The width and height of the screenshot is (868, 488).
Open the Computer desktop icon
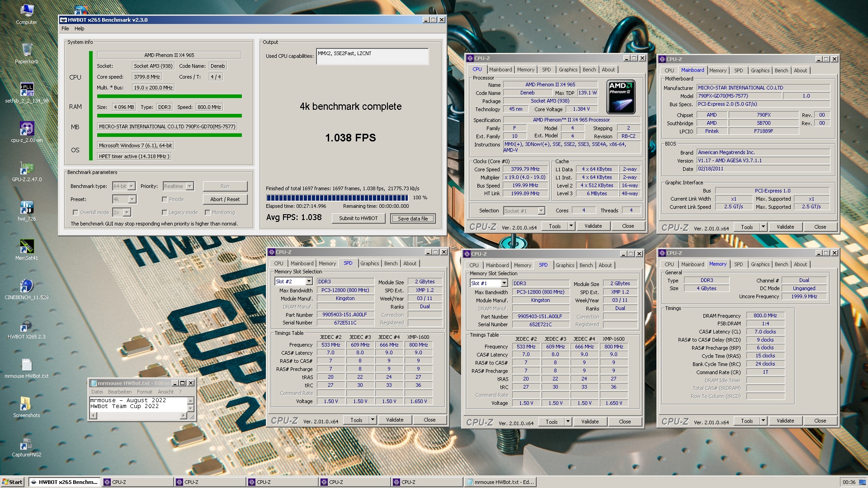(26, 14)
